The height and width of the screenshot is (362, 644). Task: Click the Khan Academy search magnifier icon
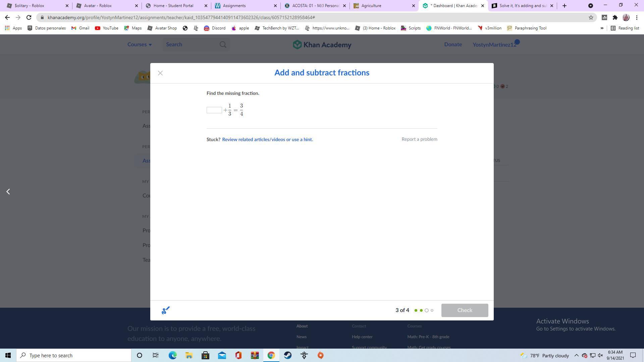click(223, 45)
